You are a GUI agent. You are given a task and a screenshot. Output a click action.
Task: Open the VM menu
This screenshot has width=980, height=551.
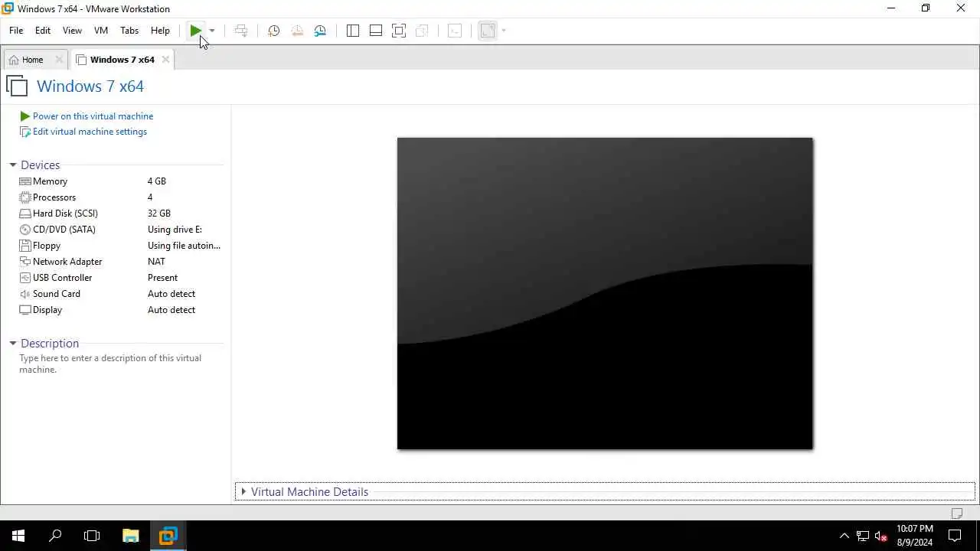101,31
